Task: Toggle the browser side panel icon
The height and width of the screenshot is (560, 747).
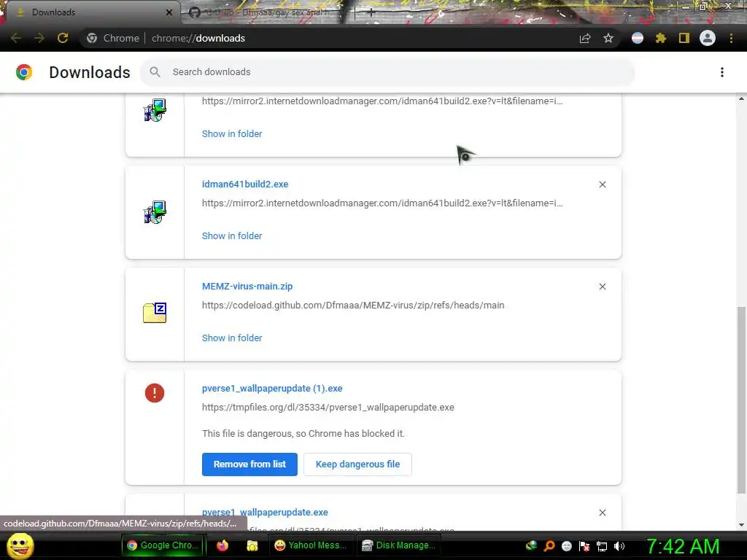Action: click(x=684, y=38)
